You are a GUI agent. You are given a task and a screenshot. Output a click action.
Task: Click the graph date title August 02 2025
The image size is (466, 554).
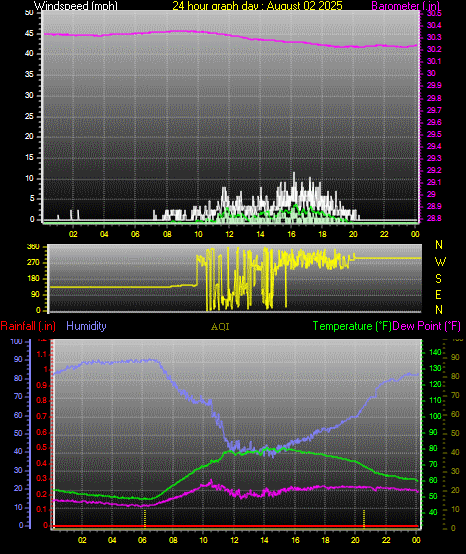click(x=305, y=6)
